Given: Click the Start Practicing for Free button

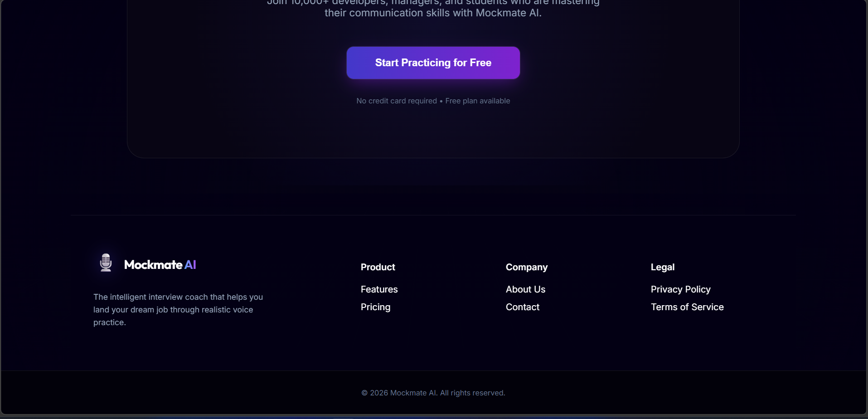Looking at the screenshot, I should click(x=432, y=63).
